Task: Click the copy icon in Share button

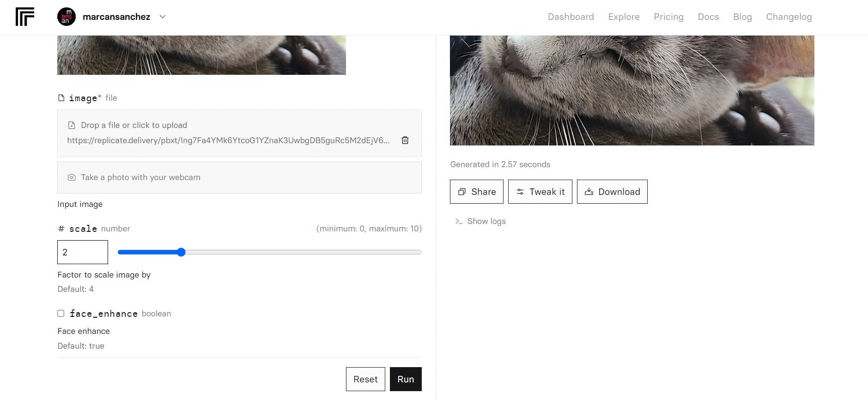Action: pyautogui.click(x=461, y=192)
